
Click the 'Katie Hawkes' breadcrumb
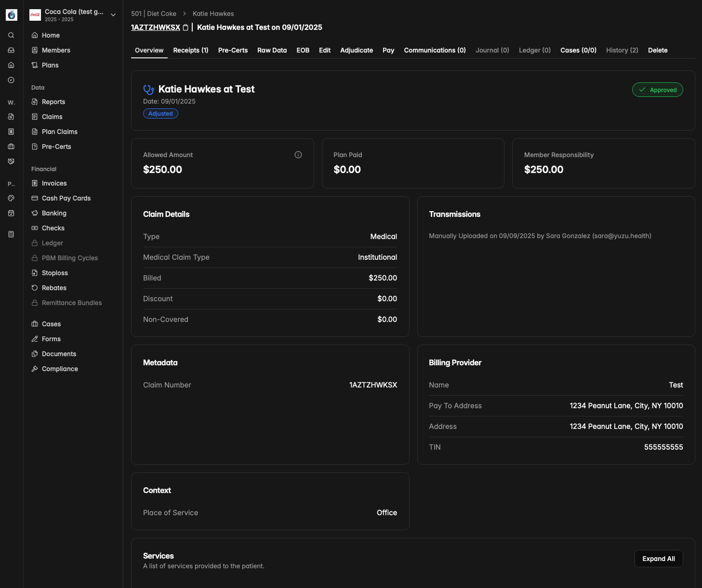[213, 13]
